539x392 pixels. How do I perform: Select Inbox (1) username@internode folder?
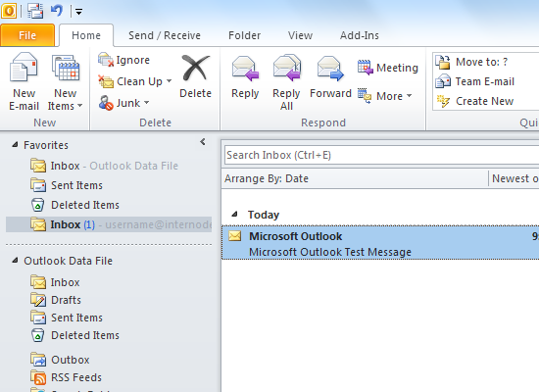pyautogui.click(x=109, y=224)
